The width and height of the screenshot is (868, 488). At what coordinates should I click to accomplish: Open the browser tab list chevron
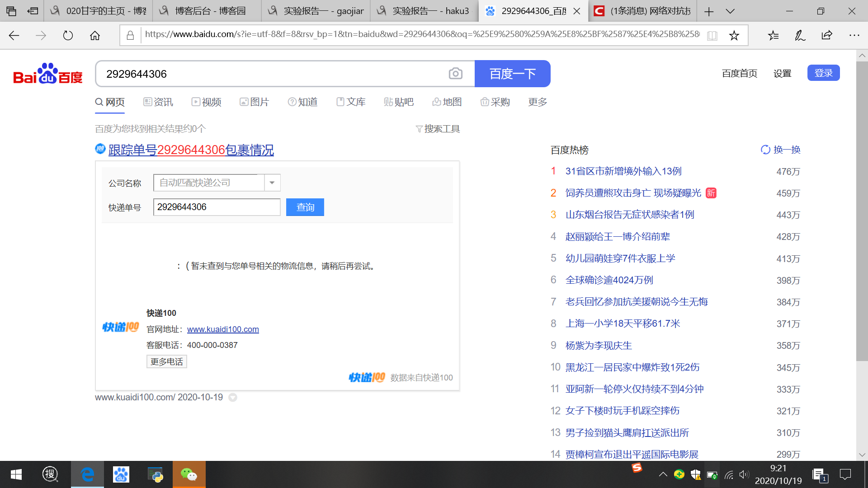coord(730,11)
